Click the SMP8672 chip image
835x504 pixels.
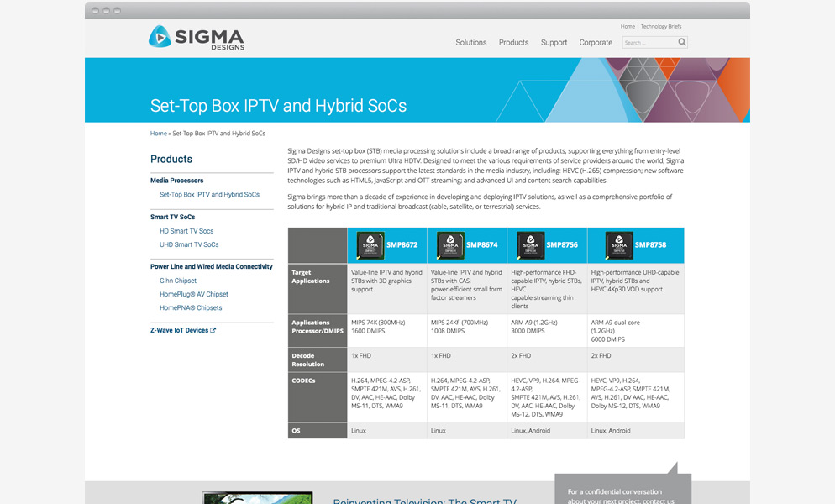pyautogui.click(x=370, y=245)
